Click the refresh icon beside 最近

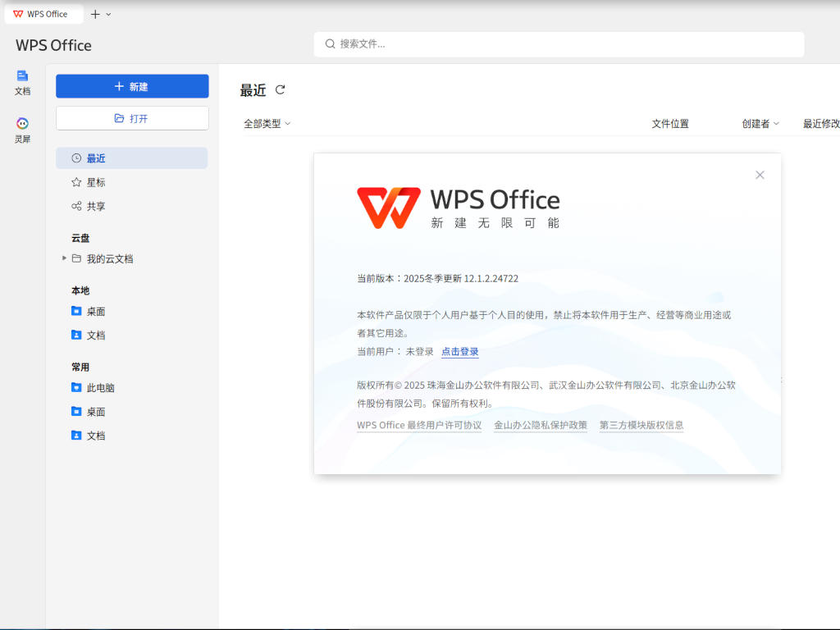281,90
